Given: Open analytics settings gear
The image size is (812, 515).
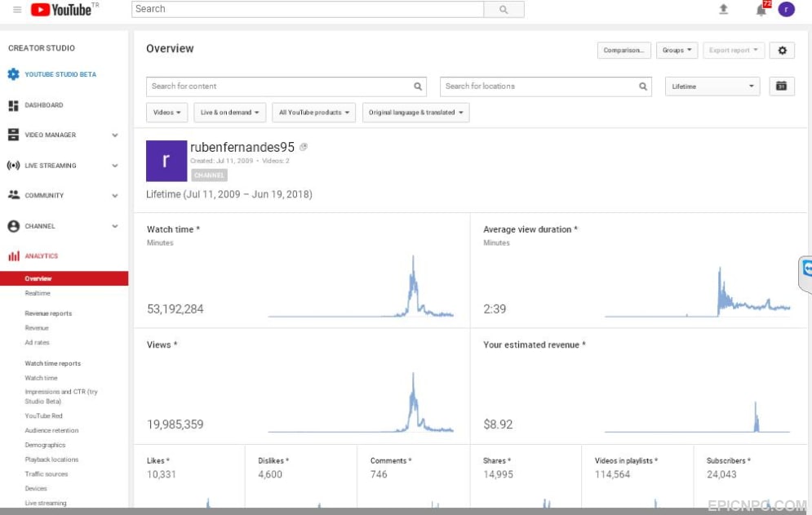Looking at the screenshot, I should 782,51.
